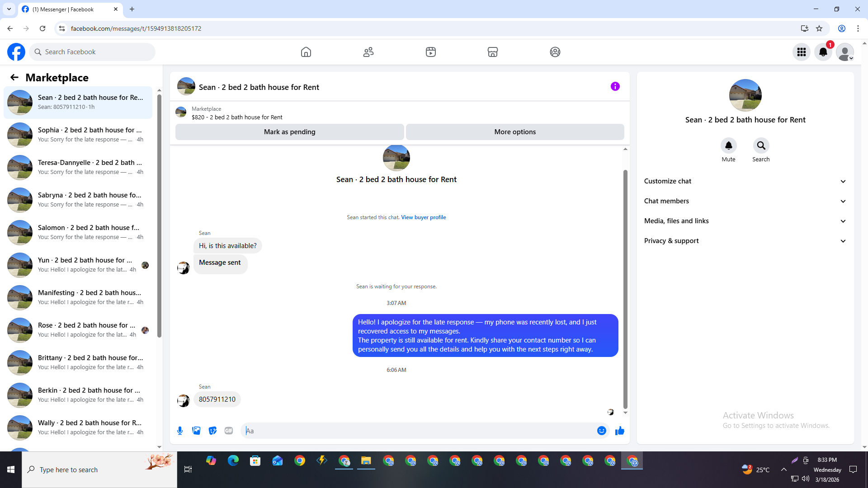Open the Marketplace tab in top navigation
Image resolution: width=868 pixels, height=488 pixels.
(493, 52)
